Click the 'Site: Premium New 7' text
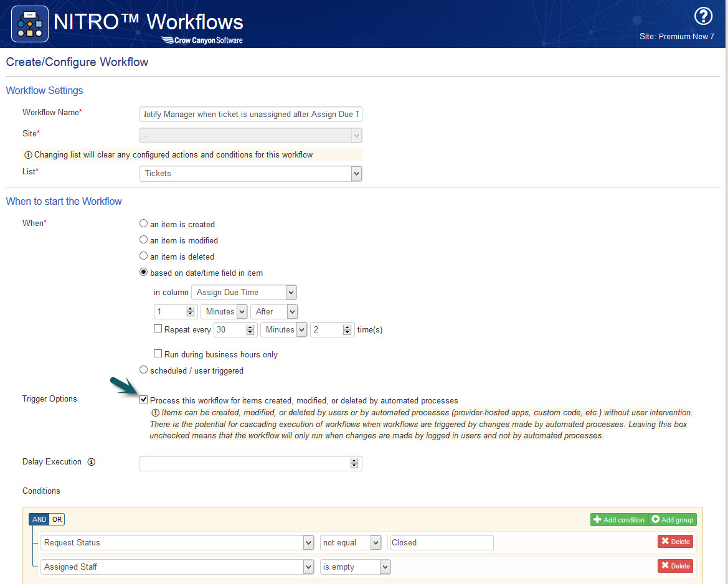This screenshot has width=728, height=584. pos(676,37)
